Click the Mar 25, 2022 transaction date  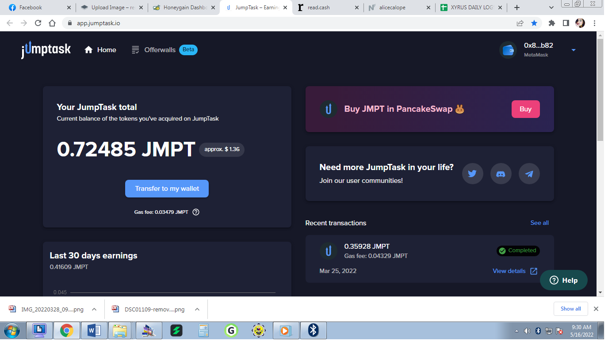tap(338, 271)
